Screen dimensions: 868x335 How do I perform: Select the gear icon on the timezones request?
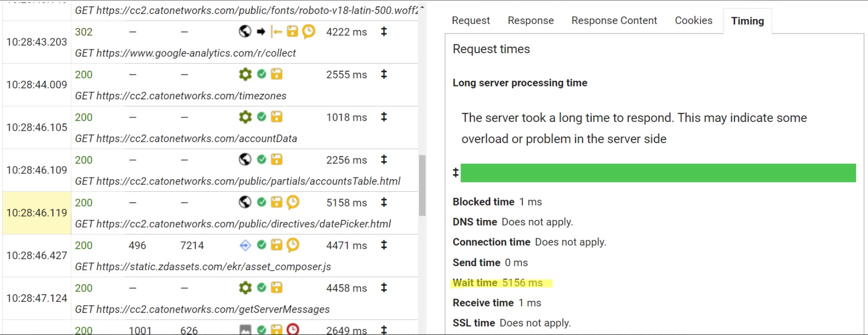tap(245, 74)
